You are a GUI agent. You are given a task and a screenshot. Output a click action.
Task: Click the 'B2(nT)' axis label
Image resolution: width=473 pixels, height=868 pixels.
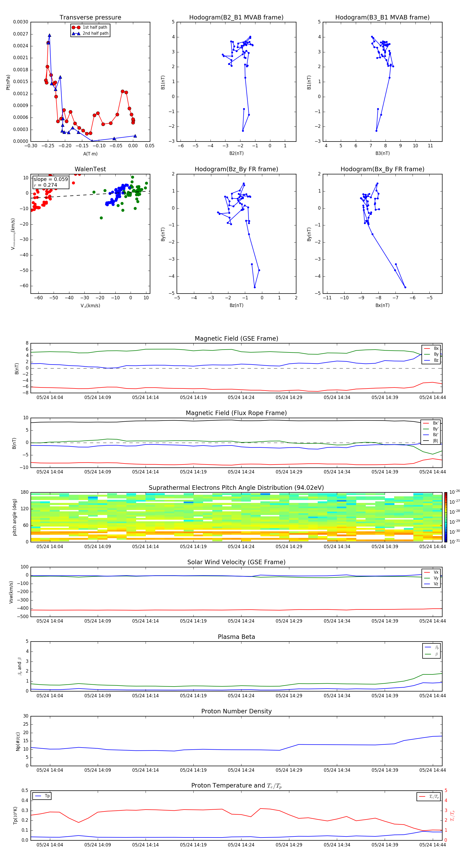[x=236, y=153]
